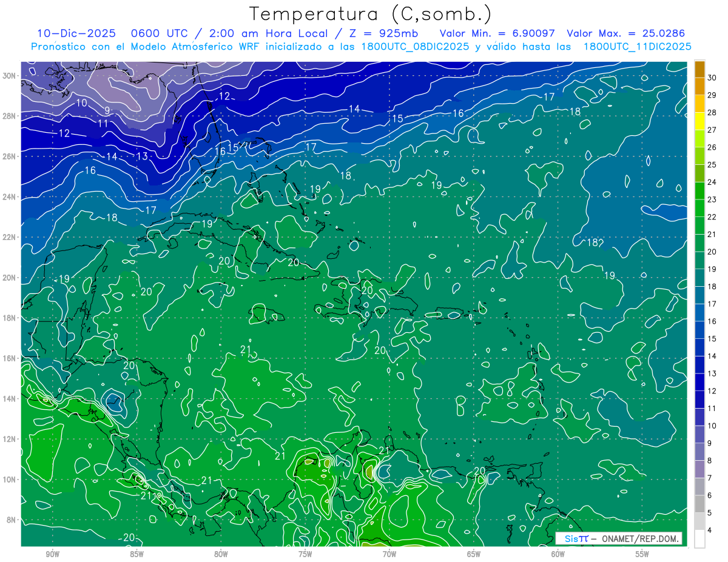Click the 'Temperatura (C,somb.)' chart title

(x=370, y=14)
